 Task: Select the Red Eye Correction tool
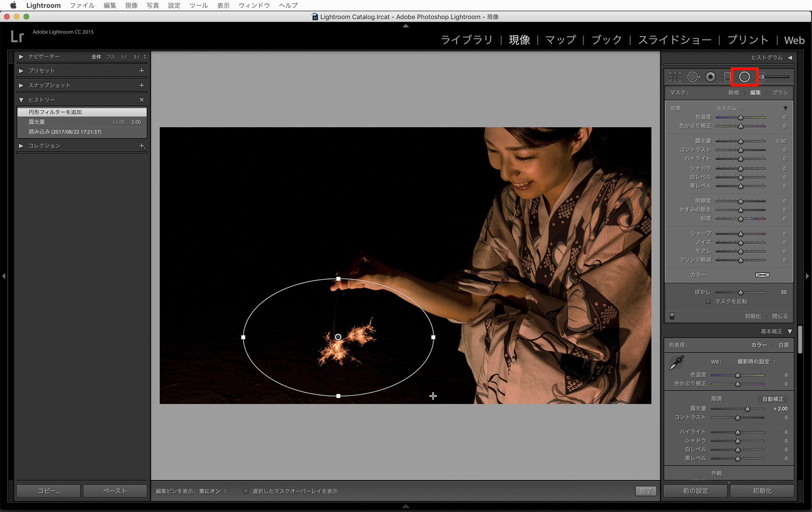pyautogui.click(x=710, y=77)
